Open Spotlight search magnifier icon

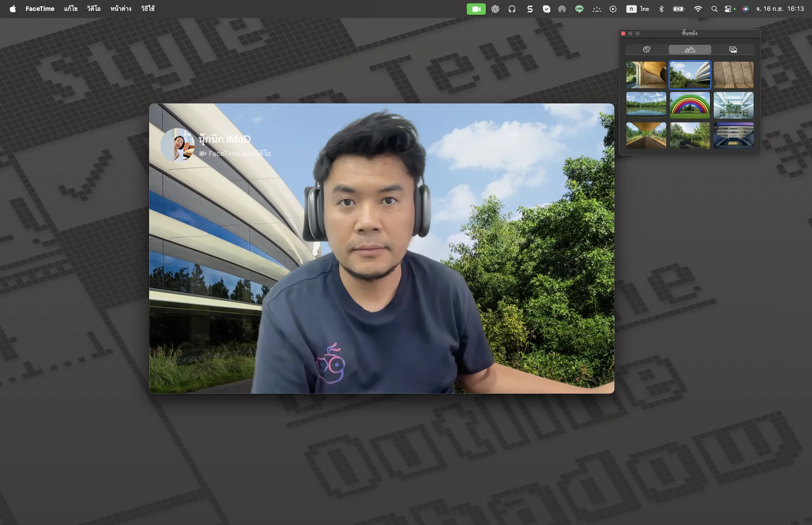714,9
